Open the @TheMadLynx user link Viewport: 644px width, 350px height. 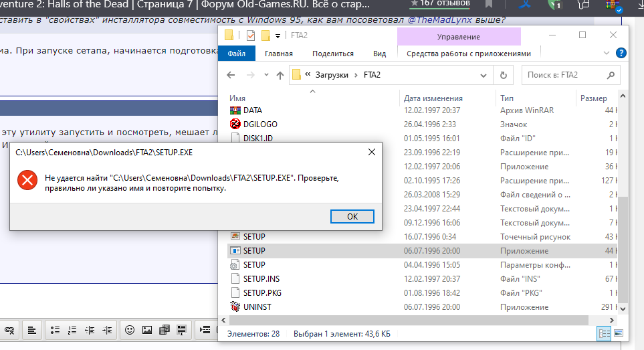(439, 20)
